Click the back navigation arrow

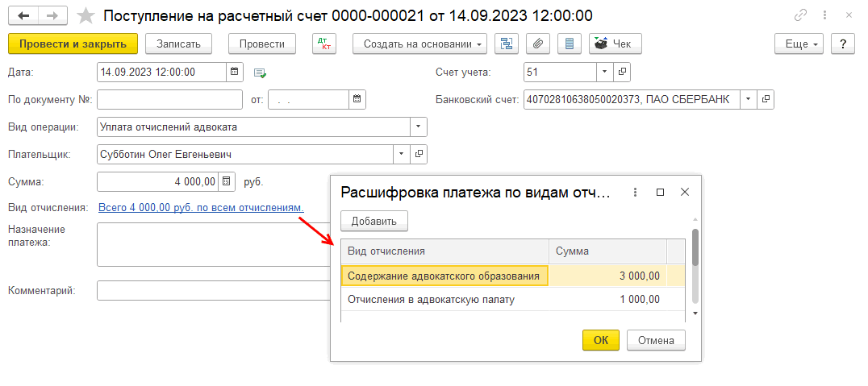coord(24,15)
